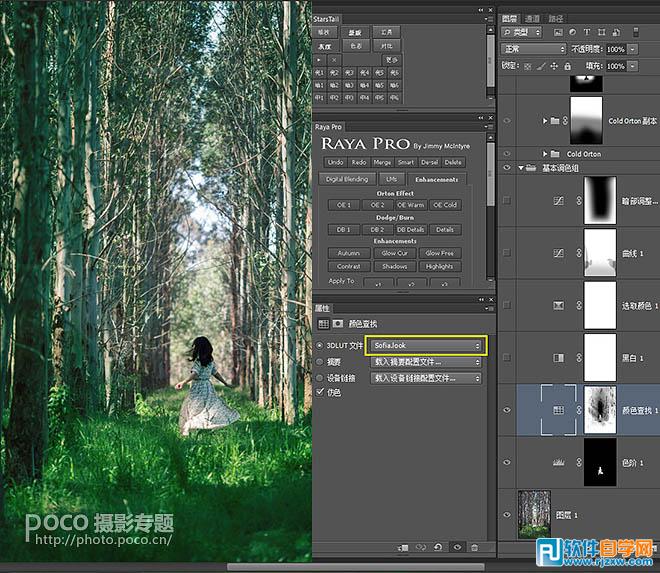Hide the 图层 1 layer
The width and height of the screenshot is (660, 573).
(x=507, y=514)
